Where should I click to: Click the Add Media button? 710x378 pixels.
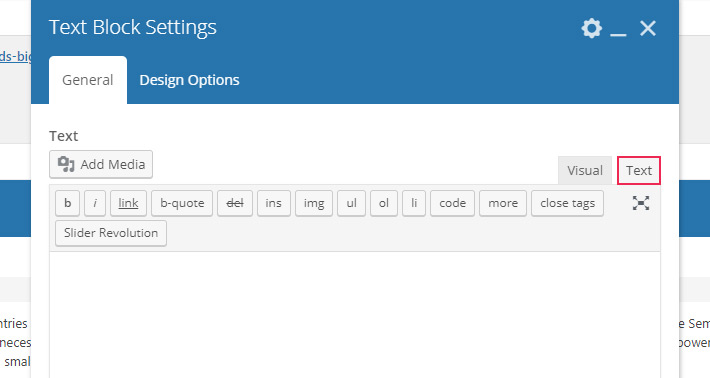point(101,164)
